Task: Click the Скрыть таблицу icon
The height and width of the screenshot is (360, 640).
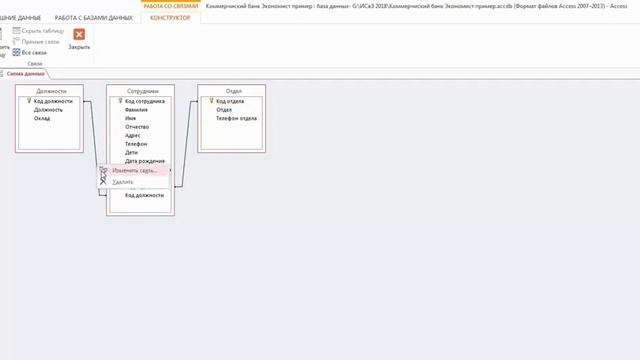Action: coord(16,31)
